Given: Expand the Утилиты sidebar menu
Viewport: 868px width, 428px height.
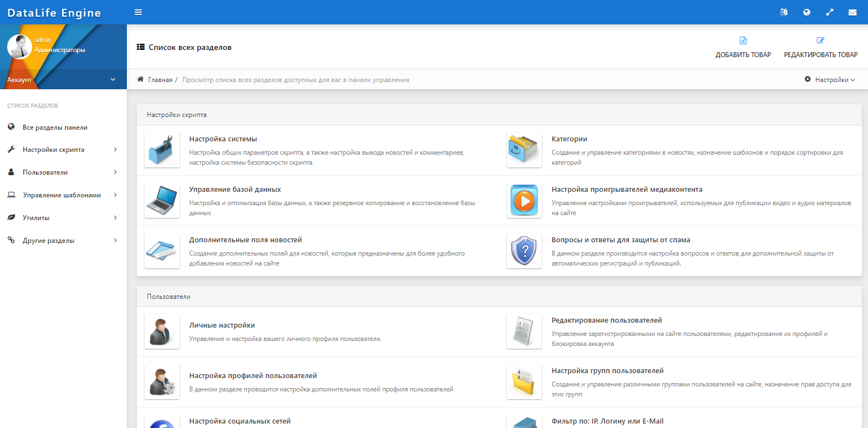Looking at the screenshot, I should pos(63,218).
